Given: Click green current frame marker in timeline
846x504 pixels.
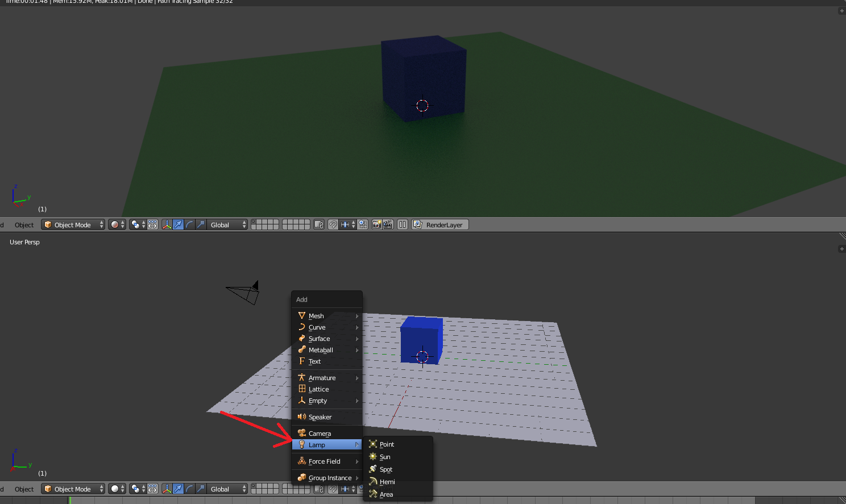Looking at the screenshot, I should pos(70,500).
